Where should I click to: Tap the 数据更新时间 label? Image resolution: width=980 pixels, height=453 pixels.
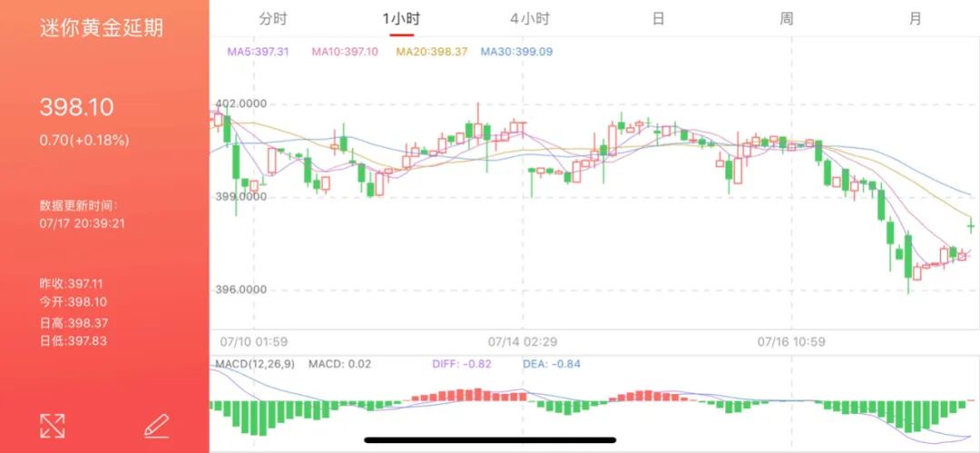tap(79, 205)
